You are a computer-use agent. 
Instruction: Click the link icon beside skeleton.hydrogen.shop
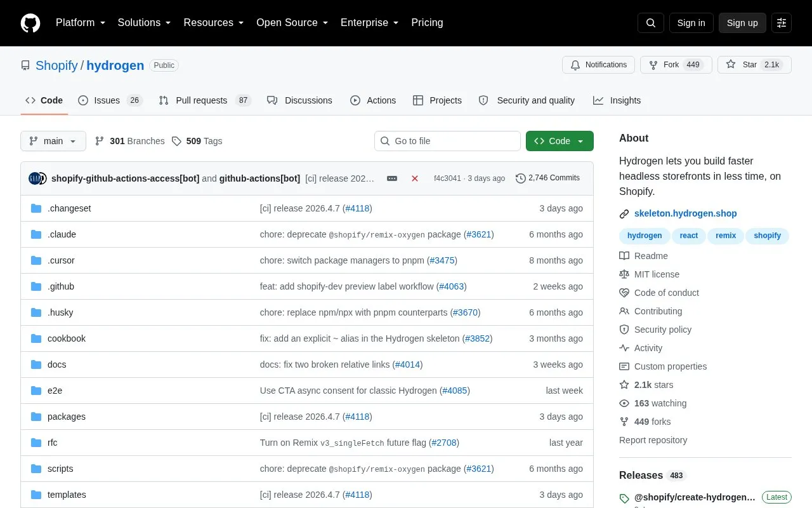point(624,214)
